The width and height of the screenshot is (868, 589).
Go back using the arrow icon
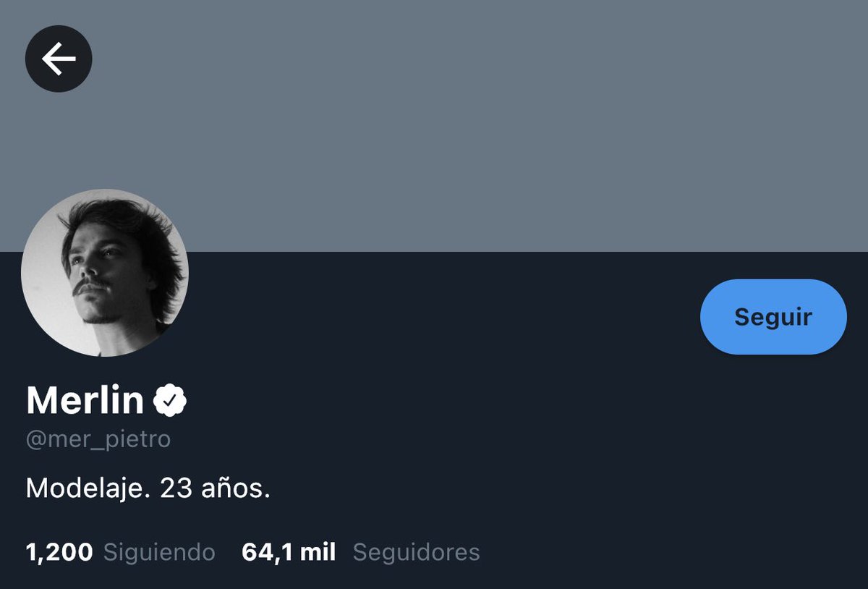click(59, 59)
